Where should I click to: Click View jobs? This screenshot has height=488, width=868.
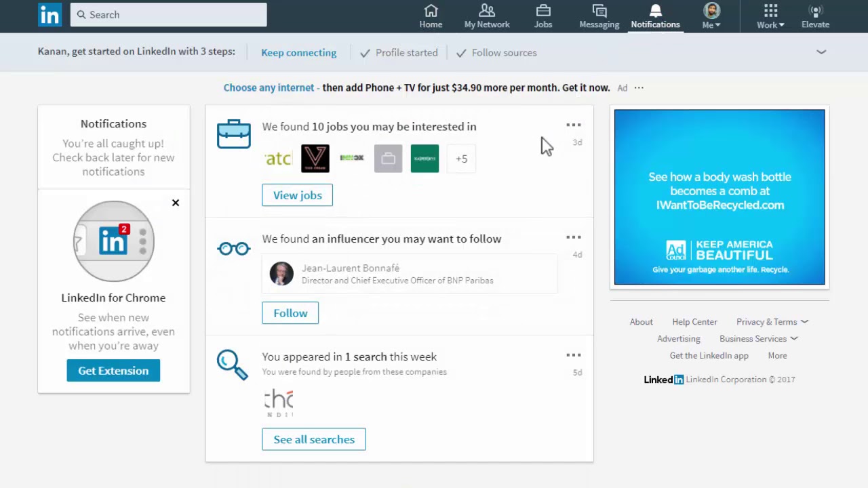pyautogui.click(x=297, y=195)
